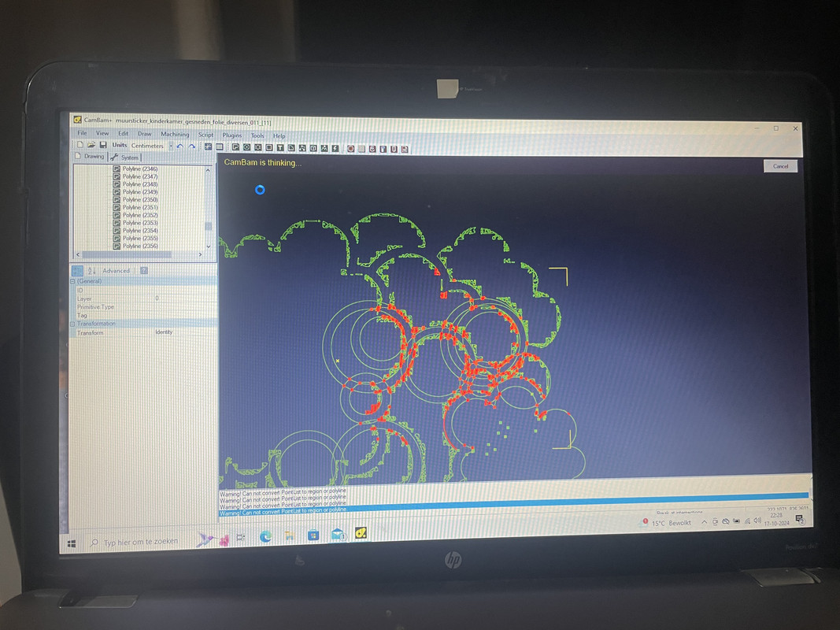The height and width of the screenshot is (630, 840).
Task: Click the question mark help icon
Action: point(143,271)
